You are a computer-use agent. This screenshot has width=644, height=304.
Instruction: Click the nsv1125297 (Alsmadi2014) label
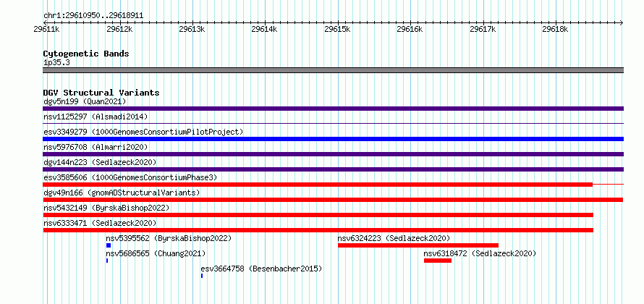(96, 117)
